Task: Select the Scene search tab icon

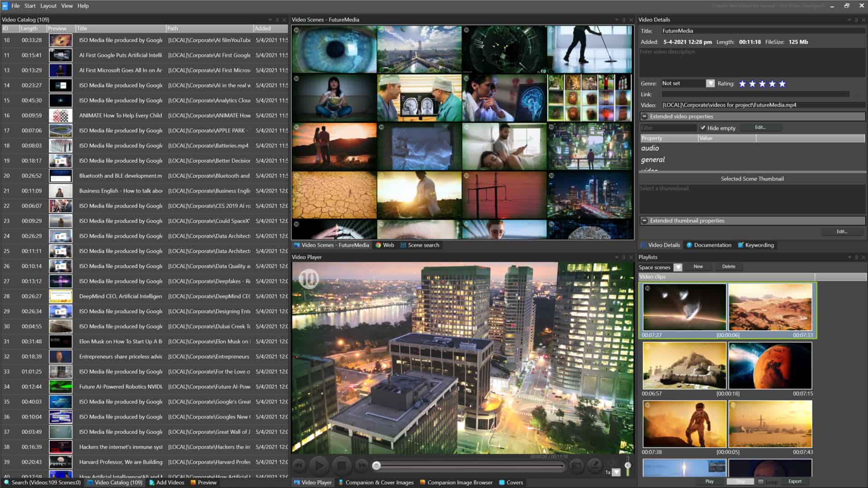Action: pos(402,245)
